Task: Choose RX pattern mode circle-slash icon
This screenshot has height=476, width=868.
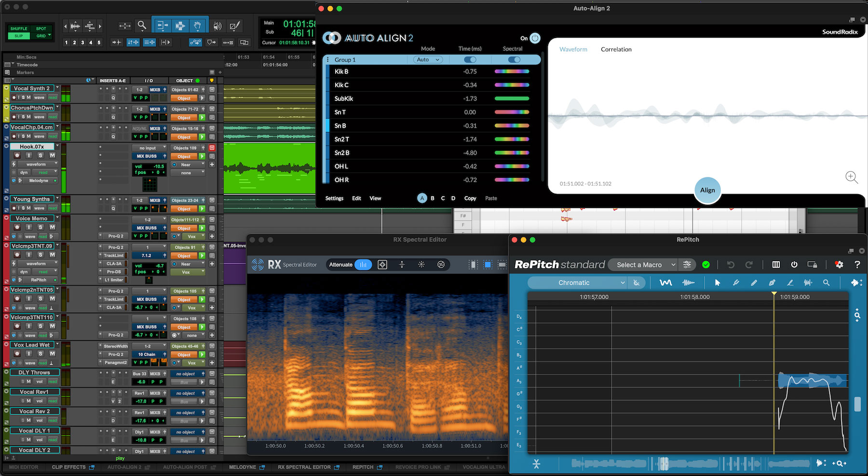Action: pos(441,264)
